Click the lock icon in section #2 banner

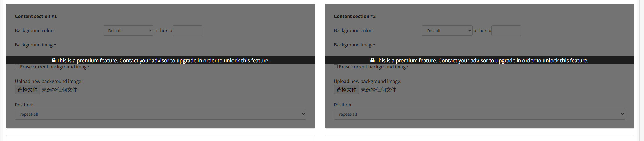tap(372, 60)
